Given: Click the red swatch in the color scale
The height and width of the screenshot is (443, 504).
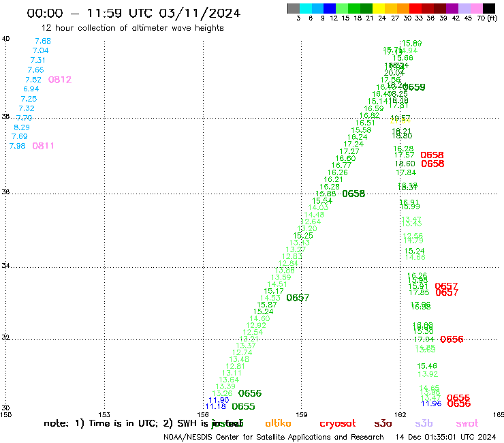Looking at the screenshot, I should pos(415,8).
